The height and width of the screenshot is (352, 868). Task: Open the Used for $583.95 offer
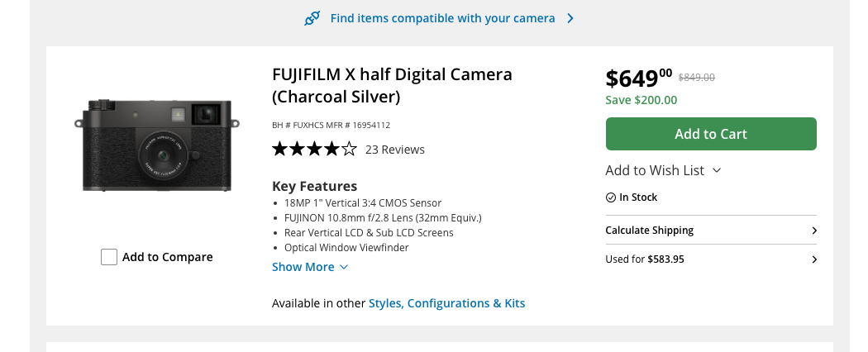[x=645, y=259]
